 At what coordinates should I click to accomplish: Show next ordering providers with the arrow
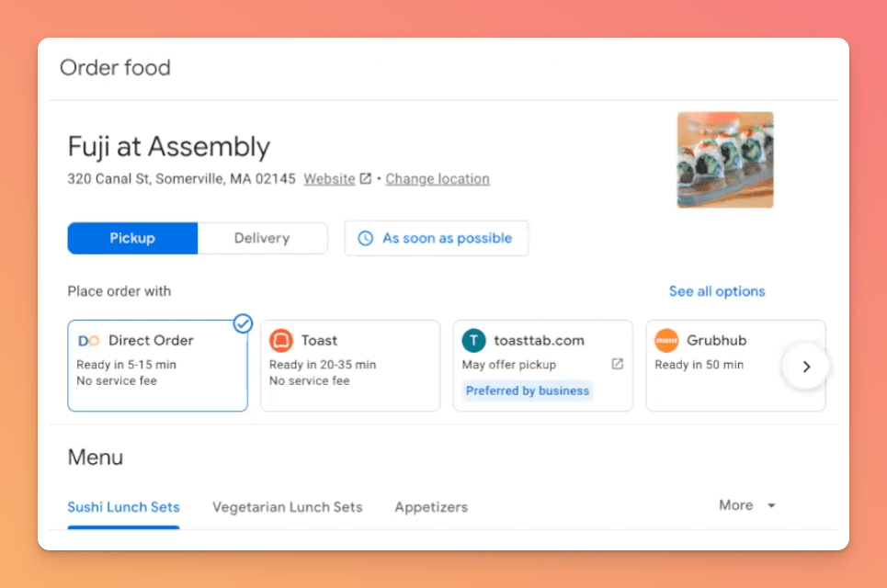click(x=806, y=367)
